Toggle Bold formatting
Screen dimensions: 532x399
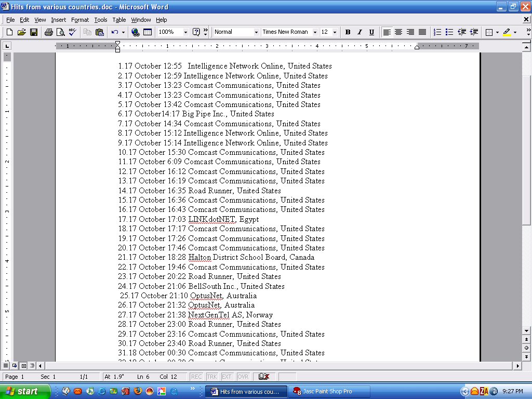click(x=348, y=32)
